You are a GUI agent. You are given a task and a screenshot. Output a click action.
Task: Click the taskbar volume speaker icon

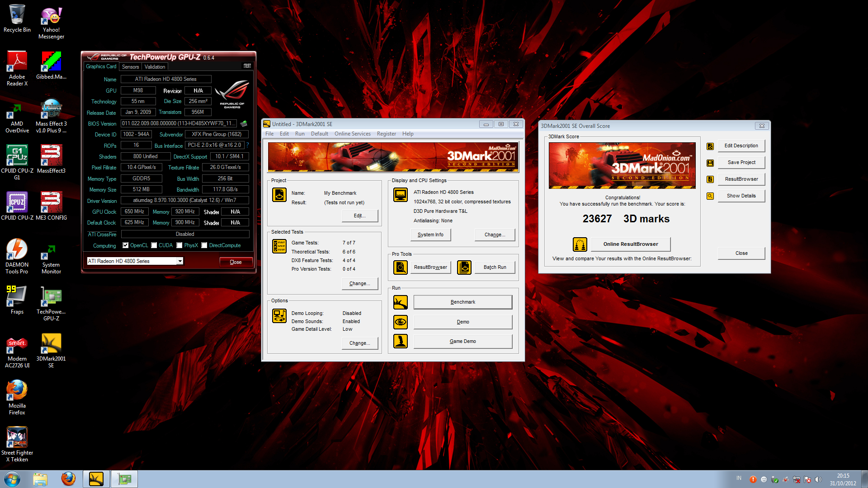[818, 480]
